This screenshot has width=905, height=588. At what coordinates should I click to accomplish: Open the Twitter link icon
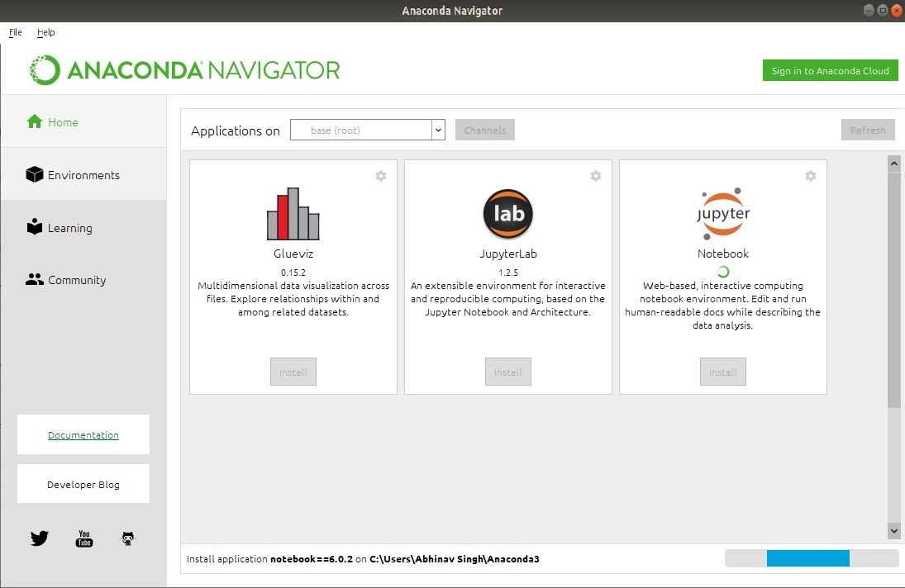click(x=39, y=538)
